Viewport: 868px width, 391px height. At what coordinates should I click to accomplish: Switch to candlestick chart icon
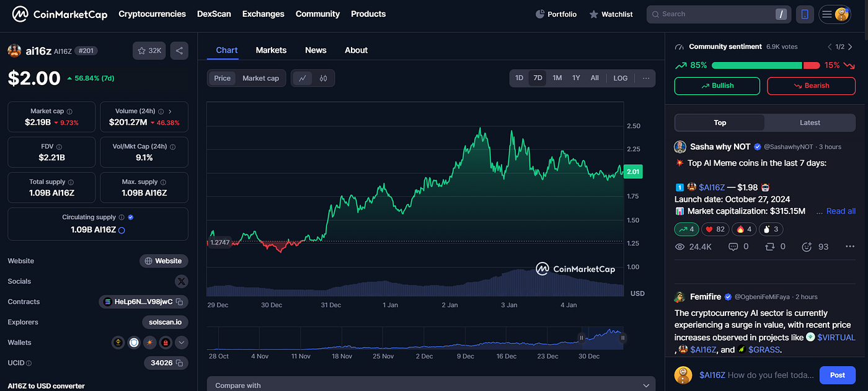pos(323,78)
